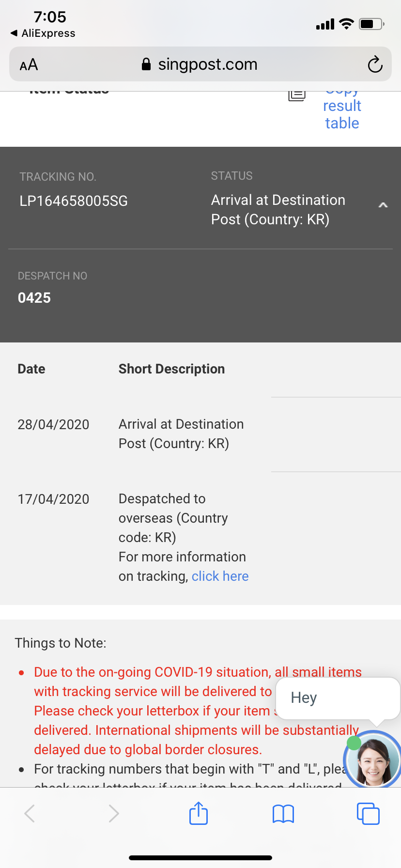Screen dimensions: 401x868
Task: Click the 'click here' tracking link
Action: click(x=220, y=576)
